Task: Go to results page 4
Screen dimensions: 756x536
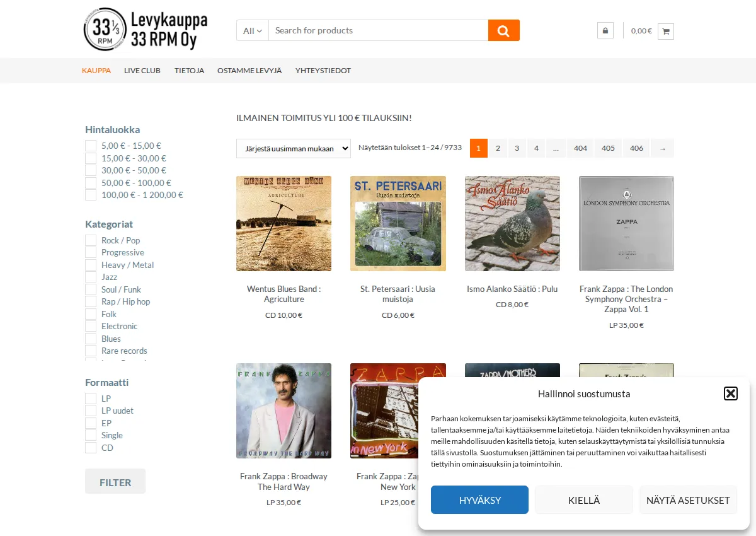Action: click(x=536, y=148)
